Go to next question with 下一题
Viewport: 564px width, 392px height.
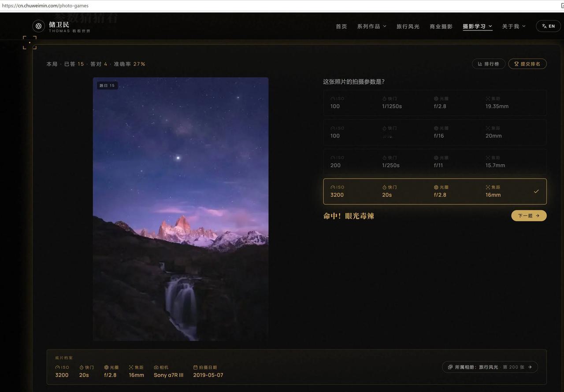coord(529,216)
